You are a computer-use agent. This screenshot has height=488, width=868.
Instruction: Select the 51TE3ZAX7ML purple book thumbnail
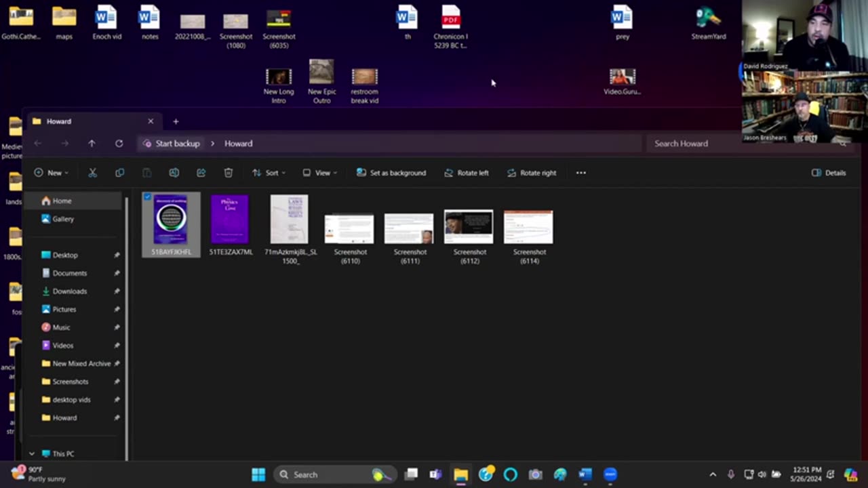pos(230,219)
